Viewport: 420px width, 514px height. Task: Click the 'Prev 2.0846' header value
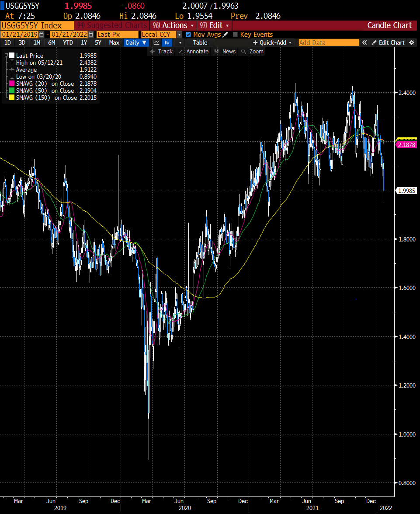256,16
